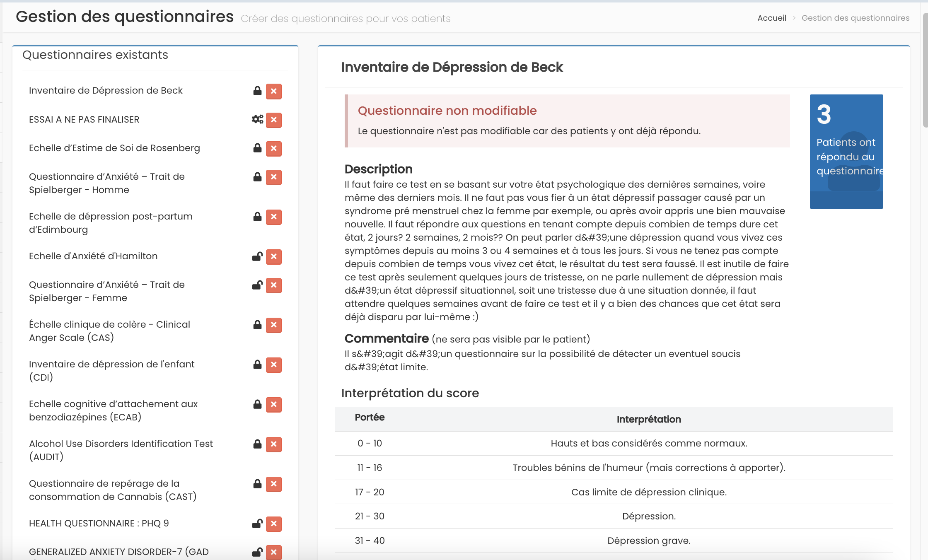
Task: Click the page vertical scrollbar
Action: pyautogui.click(x=925, y=70)
